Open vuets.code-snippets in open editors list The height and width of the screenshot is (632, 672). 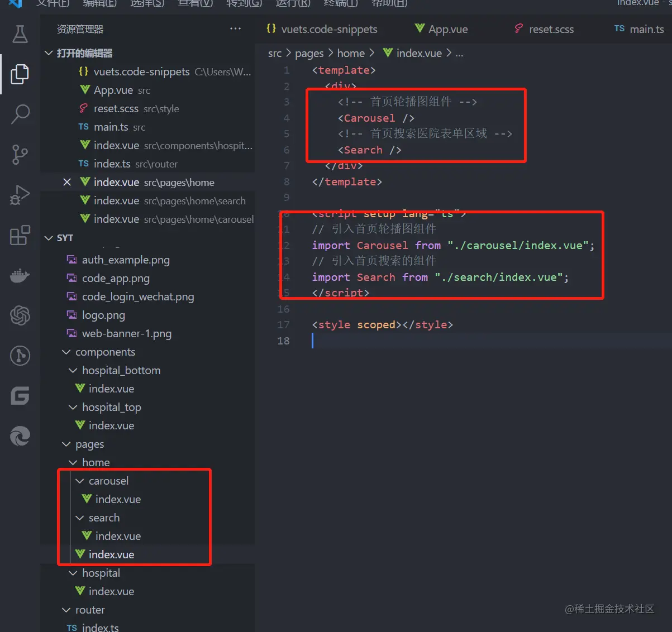click(x=147, y=71)
